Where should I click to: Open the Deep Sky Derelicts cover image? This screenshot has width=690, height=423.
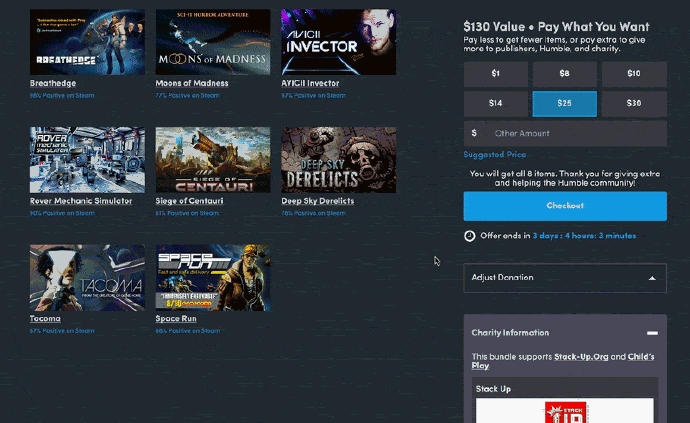point(338,160)
